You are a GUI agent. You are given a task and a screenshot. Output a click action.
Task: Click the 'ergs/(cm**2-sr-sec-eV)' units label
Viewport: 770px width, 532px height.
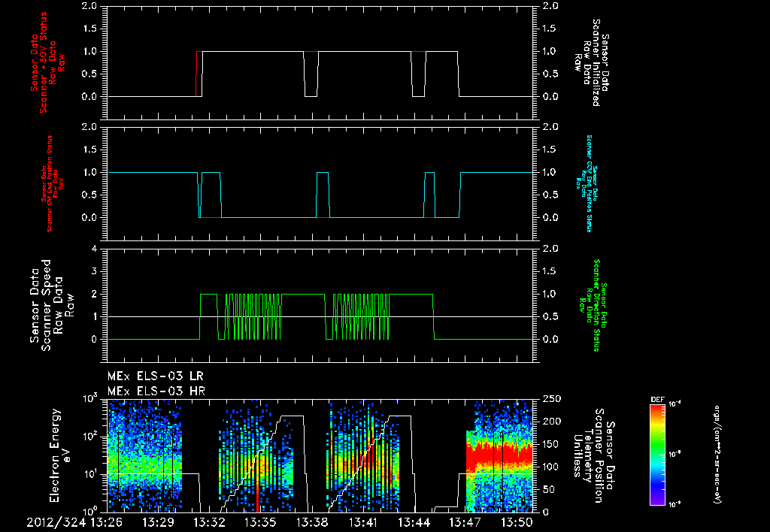717,455
